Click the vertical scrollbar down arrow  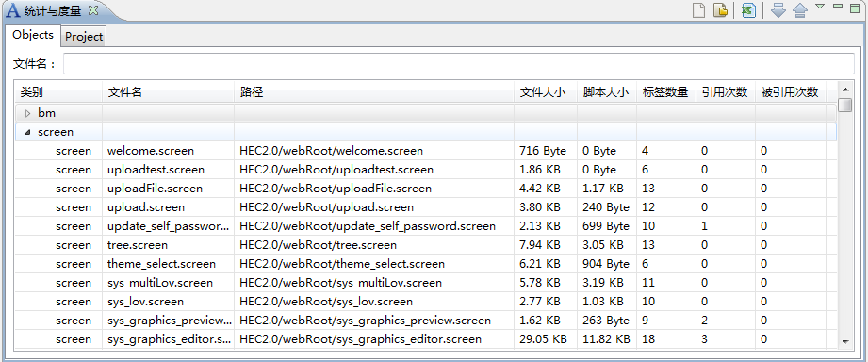(844, 341)
